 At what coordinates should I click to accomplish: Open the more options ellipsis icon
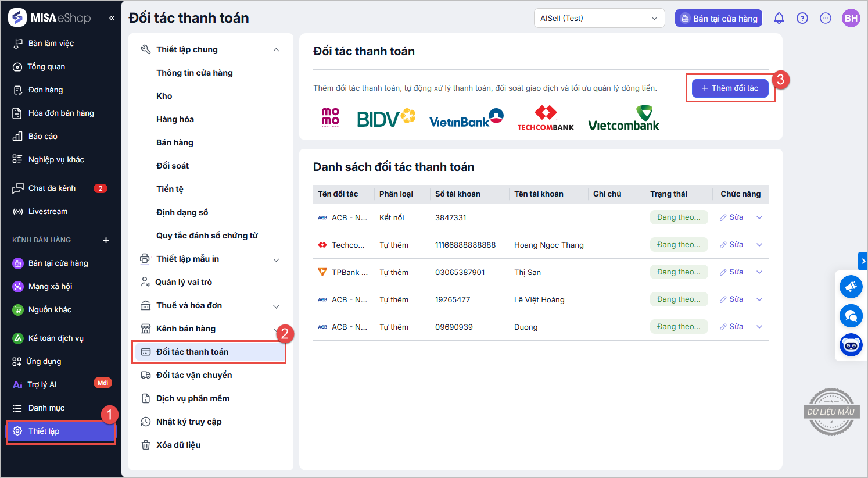point(825,18)
